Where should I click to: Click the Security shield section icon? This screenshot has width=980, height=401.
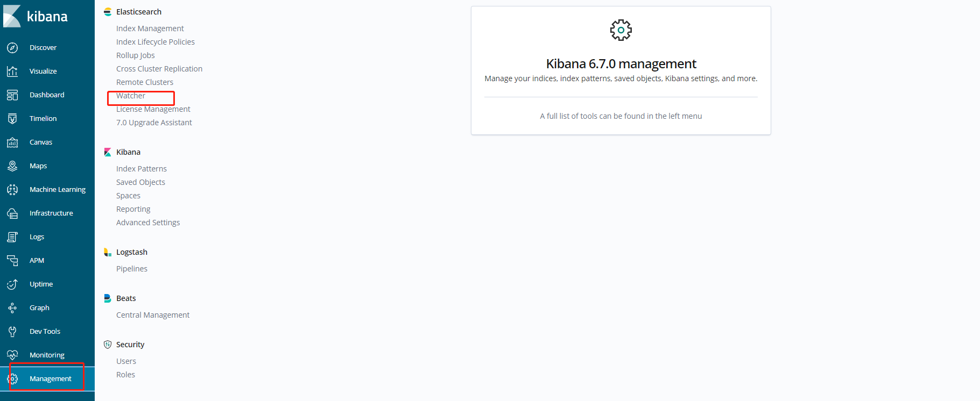(108, 345)
